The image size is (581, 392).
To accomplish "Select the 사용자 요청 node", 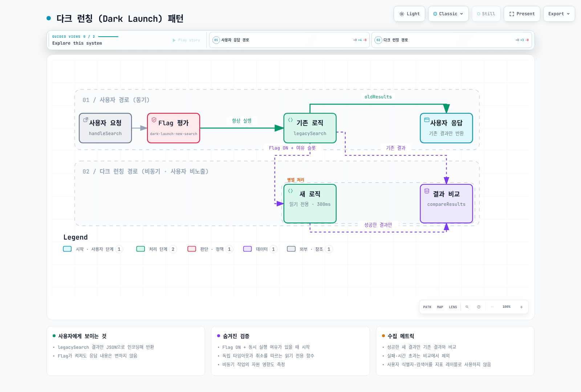I will click(x=105, y=128).
